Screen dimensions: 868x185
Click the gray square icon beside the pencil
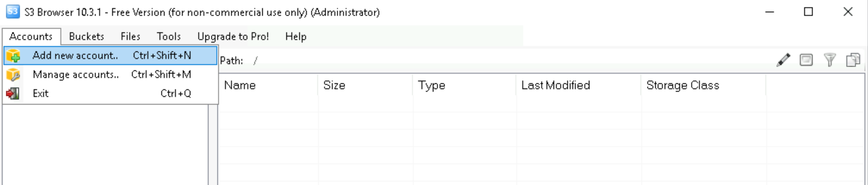806,60
